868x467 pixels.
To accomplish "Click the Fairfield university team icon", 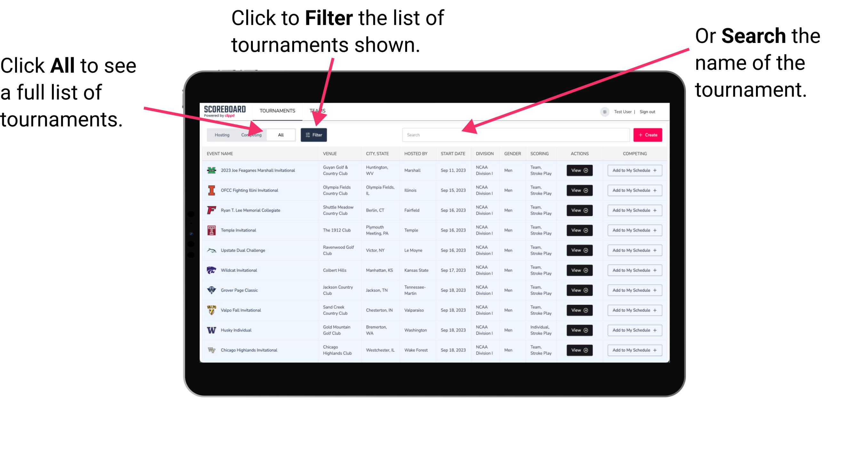I will point(210,210).
